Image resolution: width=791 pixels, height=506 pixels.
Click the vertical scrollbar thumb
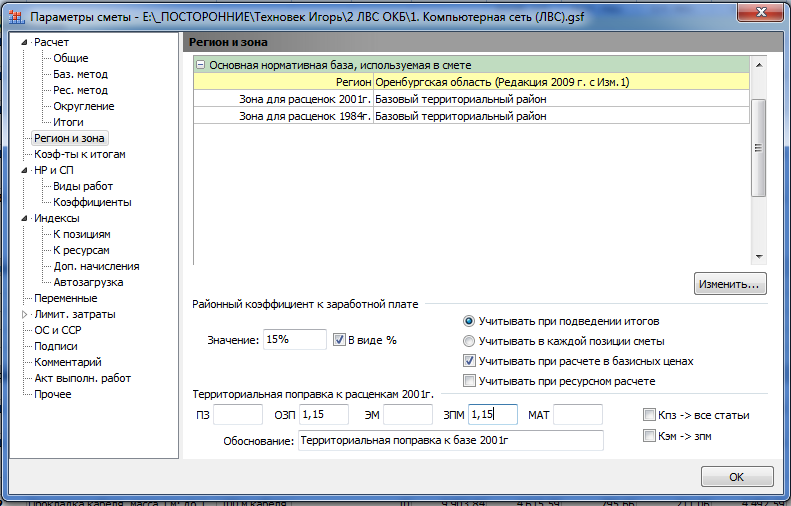pos(758,148)
